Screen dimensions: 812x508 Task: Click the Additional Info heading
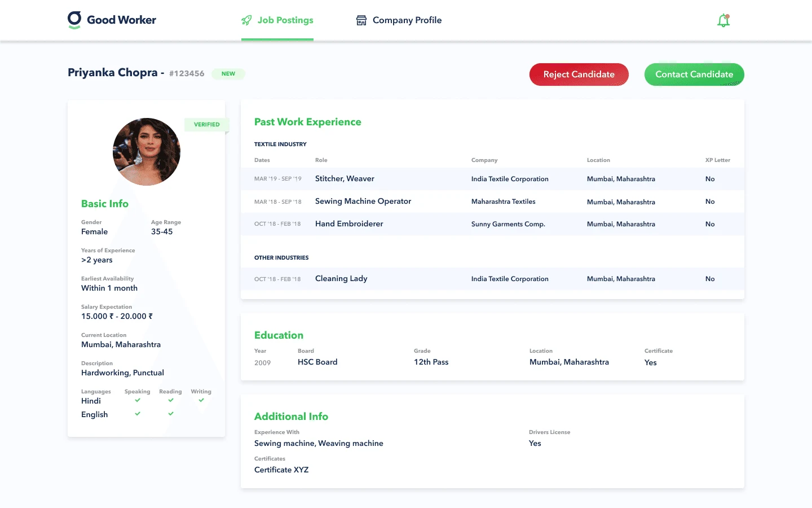291,417
